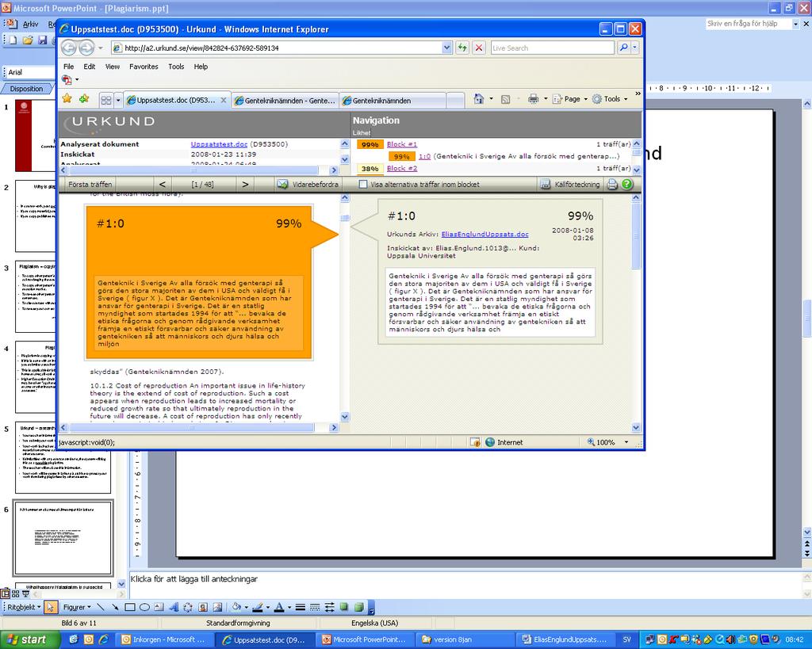Open the Live Search options dropdown arrow

click(635, 48)
